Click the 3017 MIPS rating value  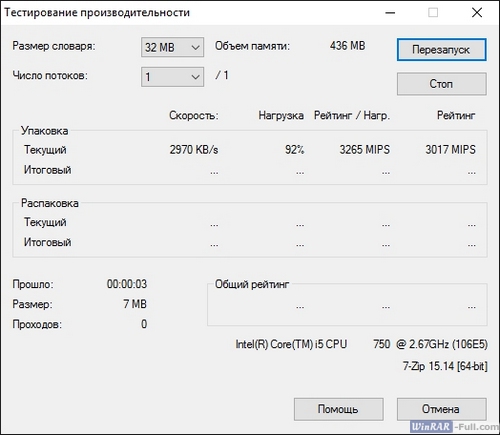[x=450, y=150]
